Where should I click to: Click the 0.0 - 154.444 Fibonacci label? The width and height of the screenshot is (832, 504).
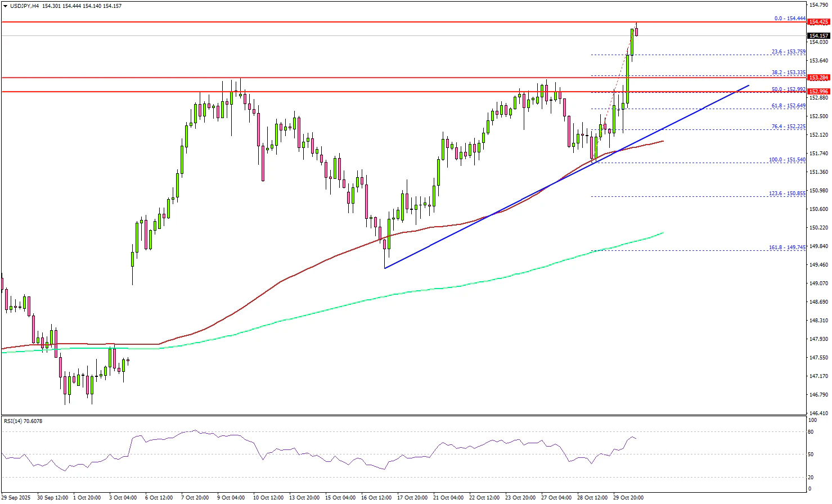click(x=790, y=19)
